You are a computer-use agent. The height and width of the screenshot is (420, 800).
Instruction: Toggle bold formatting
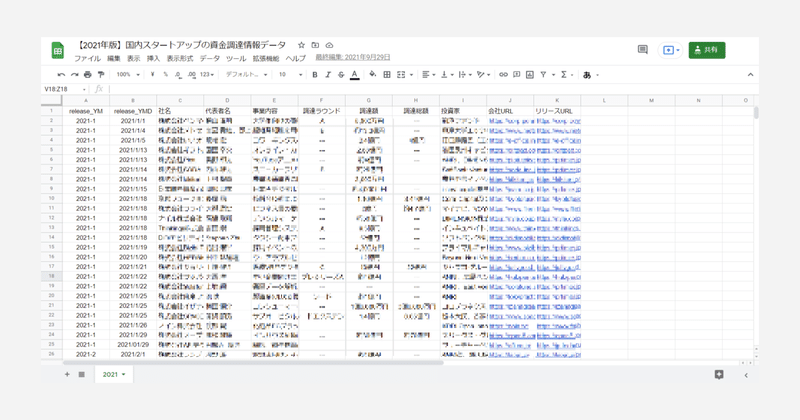pyautogui.click(x=315, y=75)
